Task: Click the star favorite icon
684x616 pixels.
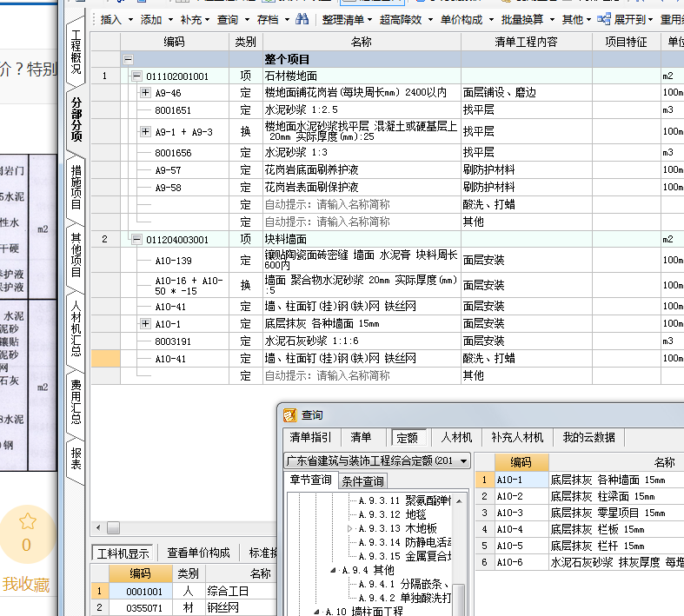Action: pos(28,521)
